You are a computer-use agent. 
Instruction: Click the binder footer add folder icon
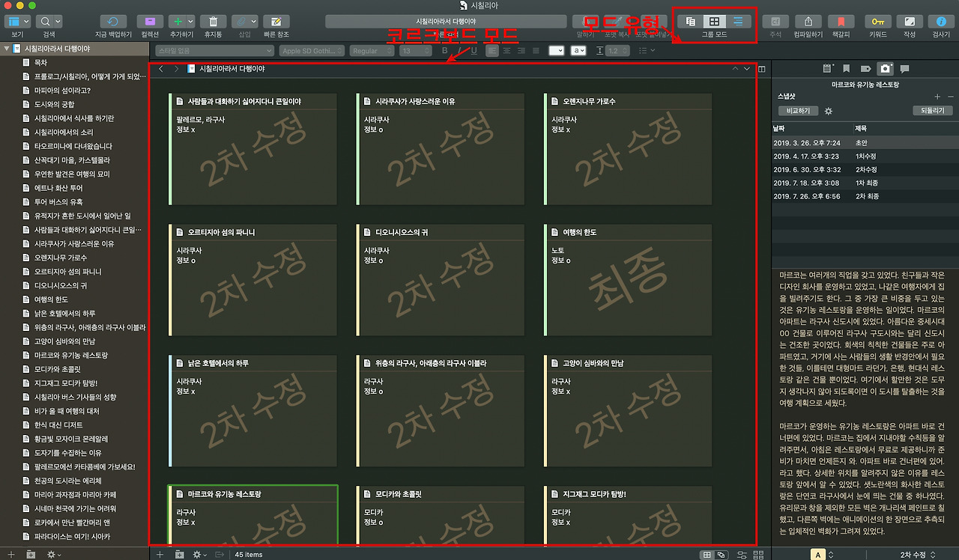[31, 554]
